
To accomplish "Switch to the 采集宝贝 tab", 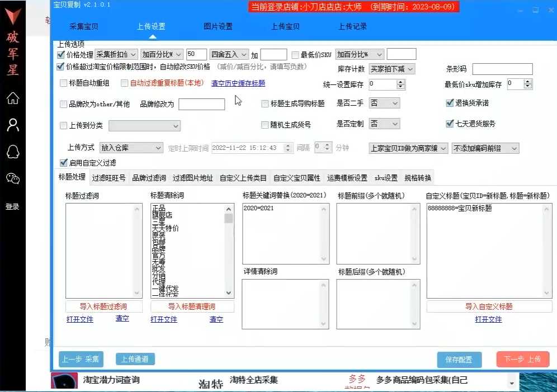I will (84, 26).
